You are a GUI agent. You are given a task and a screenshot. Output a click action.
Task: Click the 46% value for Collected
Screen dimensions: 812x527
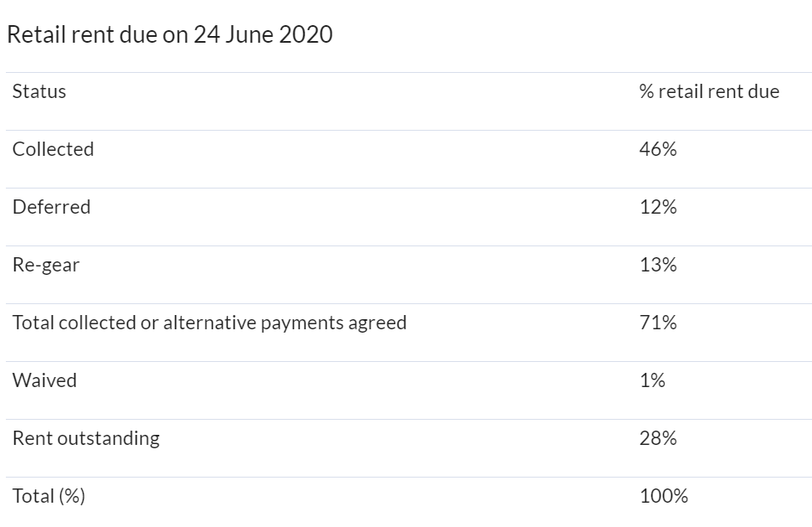coord(658,149)
